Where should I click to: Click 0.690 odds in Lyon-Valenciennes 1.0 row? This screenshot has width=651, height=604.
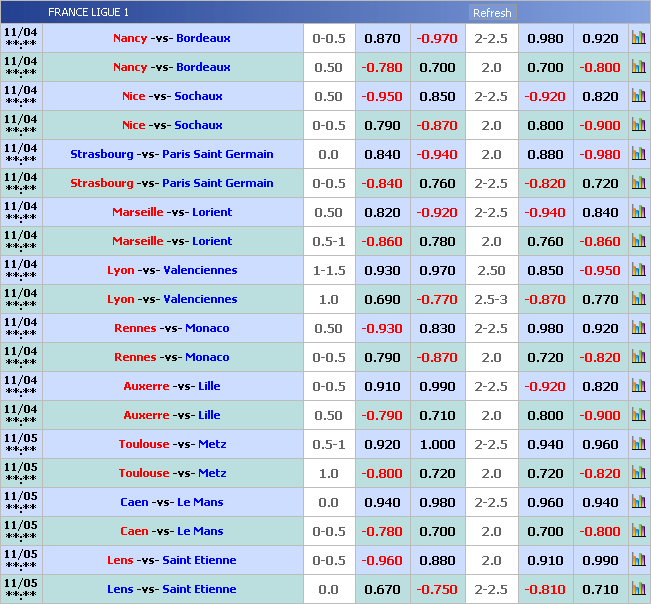382,299
